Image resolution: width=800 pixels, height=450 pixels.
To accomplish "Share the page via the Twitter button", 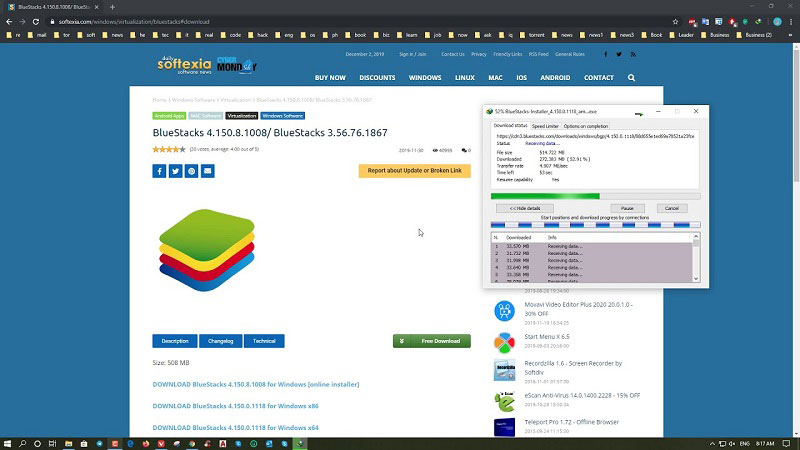I will (x=176, y=171).
